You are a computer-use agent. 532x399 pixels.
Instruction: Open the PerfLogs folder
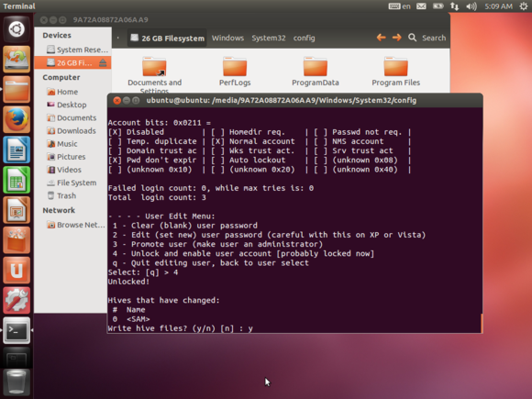235,72
